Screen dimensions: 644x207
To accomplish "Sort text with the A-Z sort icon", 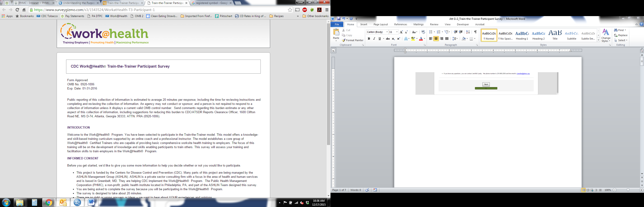I will pyautogui.click(x=468, y=32).
